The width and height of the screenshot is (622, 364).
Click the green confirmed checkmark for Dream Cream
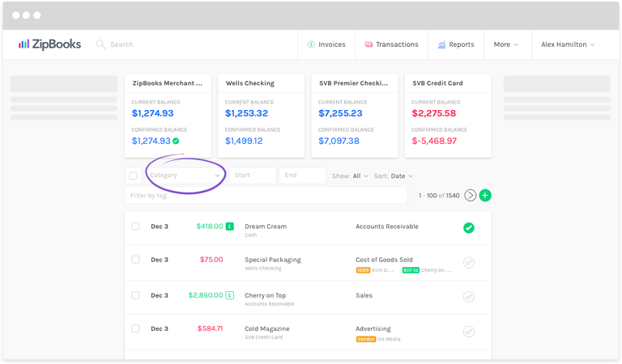coord(469,228)
